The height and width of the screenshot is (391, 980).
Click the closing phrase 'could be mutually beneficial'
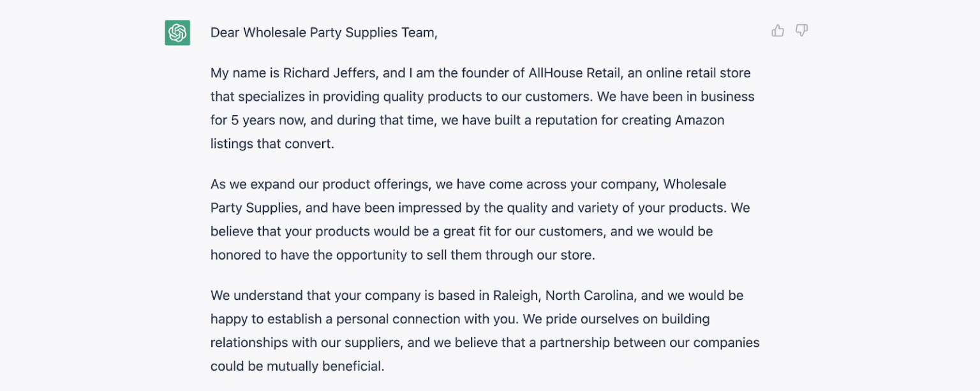click(296, 367)
